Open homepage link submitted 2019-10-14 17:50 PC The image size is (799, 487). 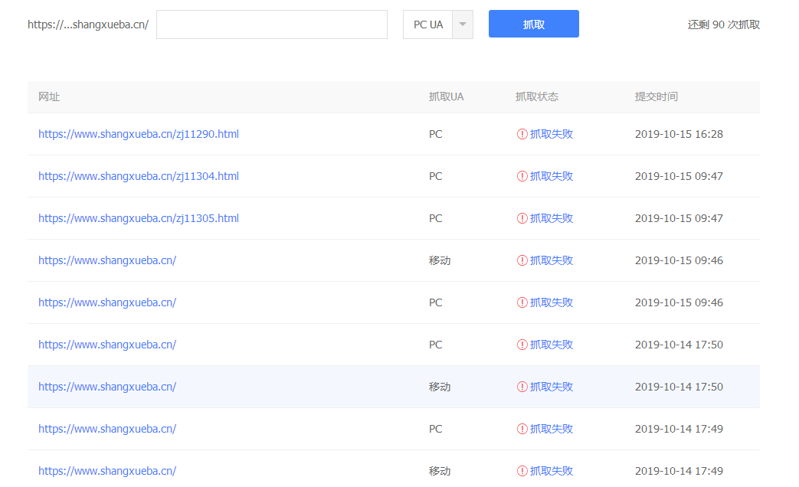pos(108,345)
